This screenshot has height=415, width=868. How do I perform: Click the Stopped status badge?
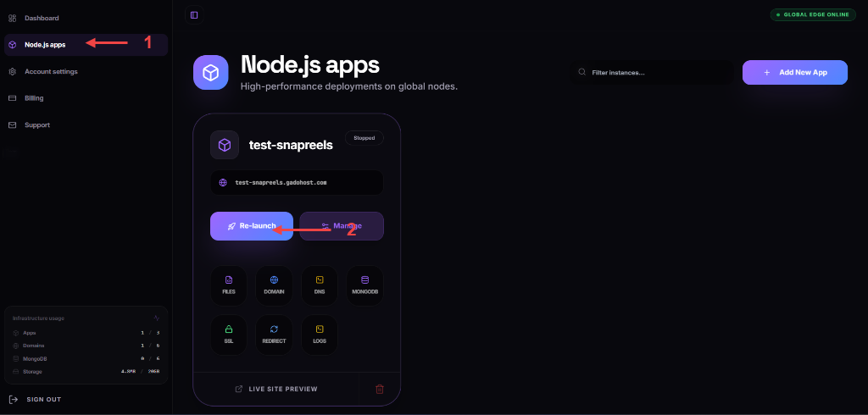[x=364, y=138]
